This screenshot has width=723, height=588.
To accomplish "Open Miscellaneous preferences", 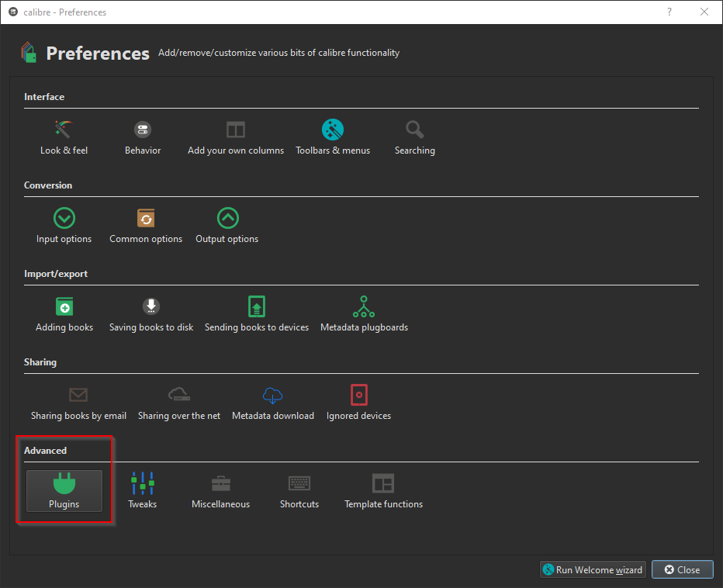I will coord(220,491).
